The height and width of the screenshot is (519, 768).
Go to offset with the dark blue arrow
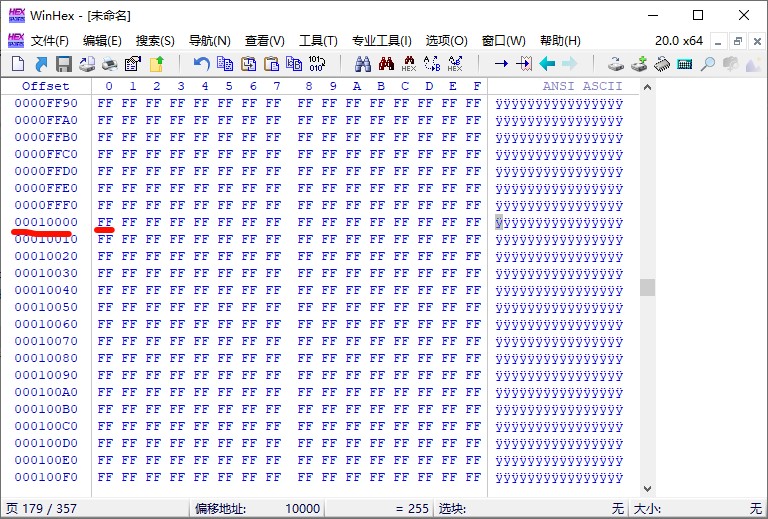501,64
